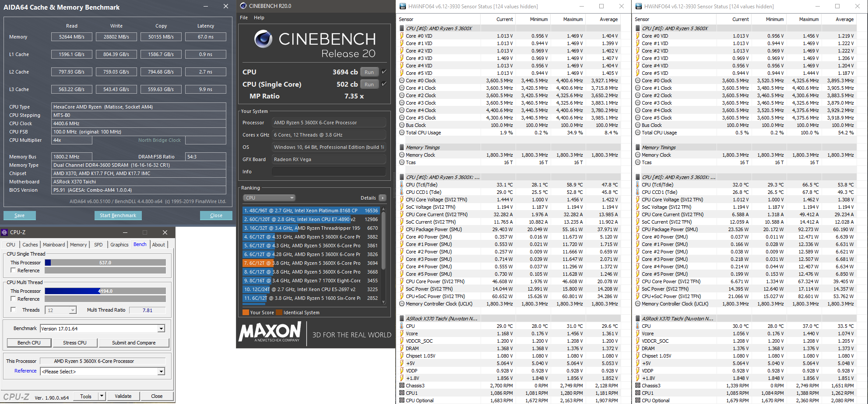The width and height of the screenshot is (868, 404).
Task: Switch to the Mainboard tab in CPU-Z
Action: coord(54,245)
